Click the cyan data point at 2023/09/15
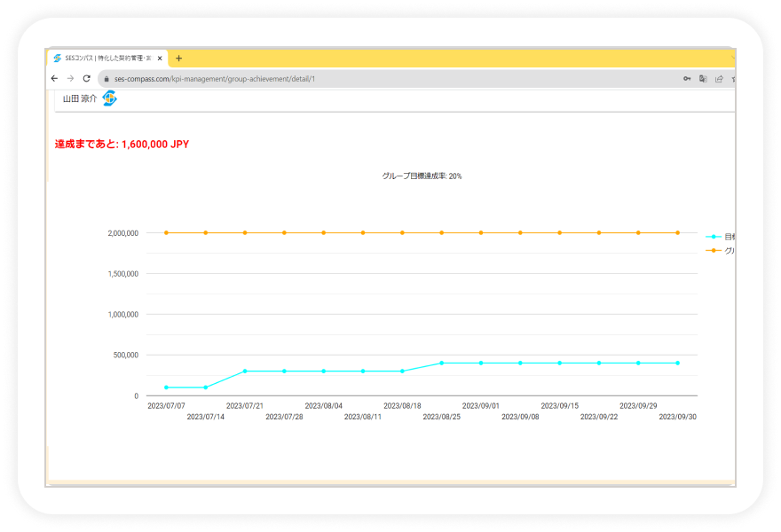 [x=560, y=364]
